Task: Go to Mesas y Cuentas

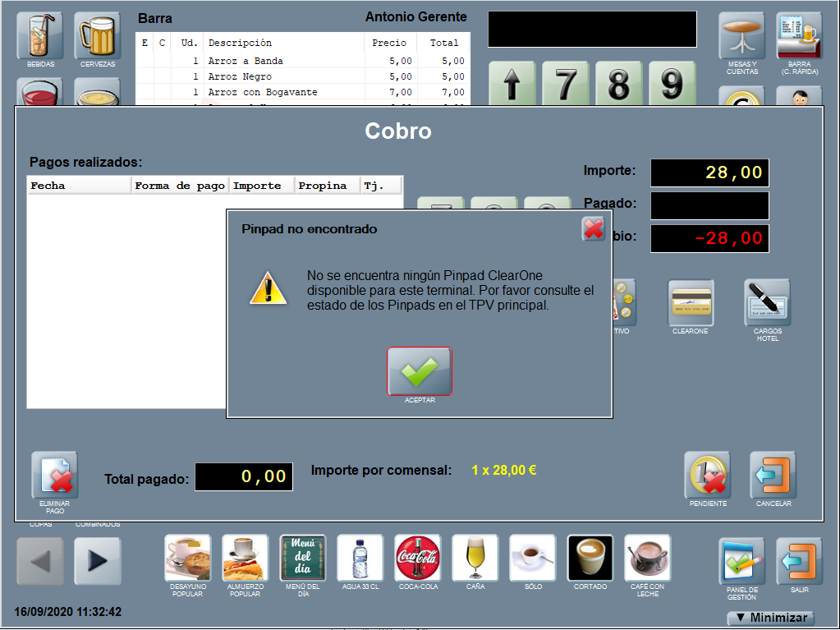Action: coord(741,35)
